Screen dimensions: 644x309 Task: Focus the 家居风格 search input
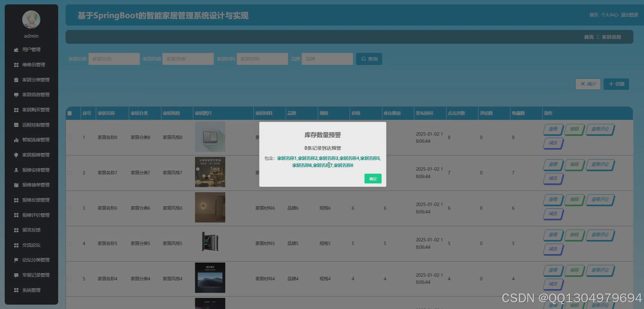188,59
